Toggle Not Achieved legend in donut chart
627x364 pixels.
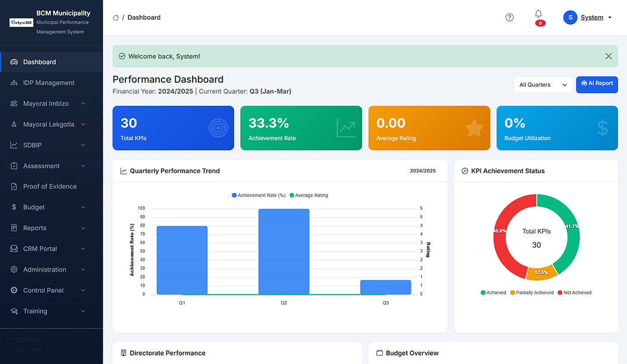coord(574,293)
